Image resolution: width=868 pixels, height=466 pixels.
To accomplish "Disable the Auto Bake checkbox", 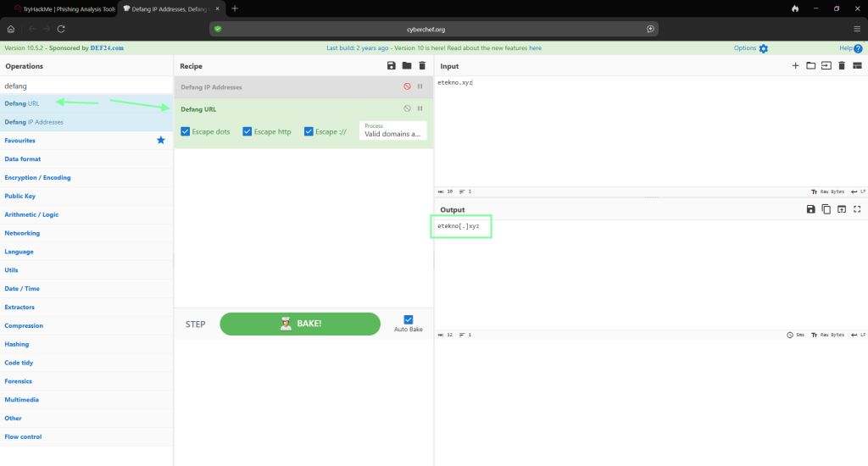I will pyautogui.click(x=409, y=319).
